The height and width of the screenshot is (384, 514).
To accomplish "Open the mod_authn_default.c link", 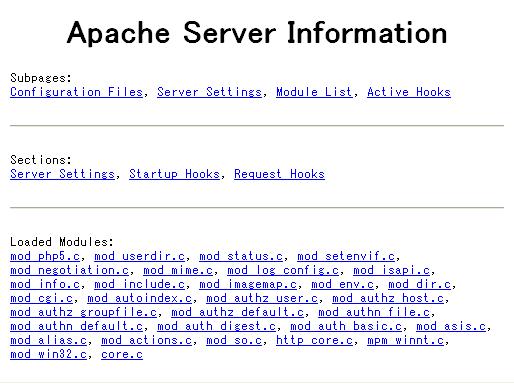I will coord(76,326).
